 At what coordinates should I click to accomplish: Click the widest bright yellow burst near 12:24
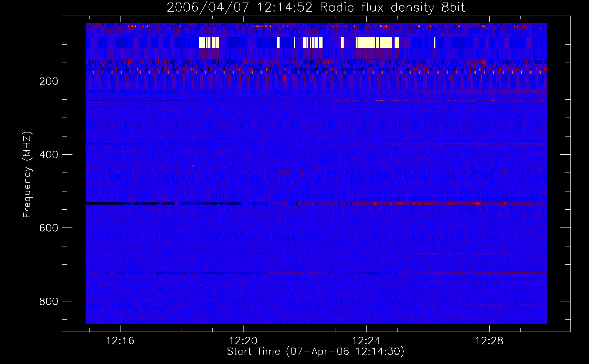click(x=374, y=43)
